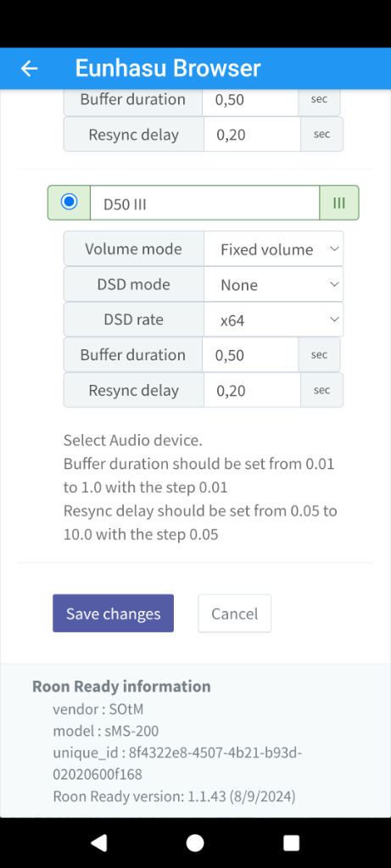Tap the Eunhasu Browser title text
The width and height of the screenshot is (391, 868).
(168, 68)
